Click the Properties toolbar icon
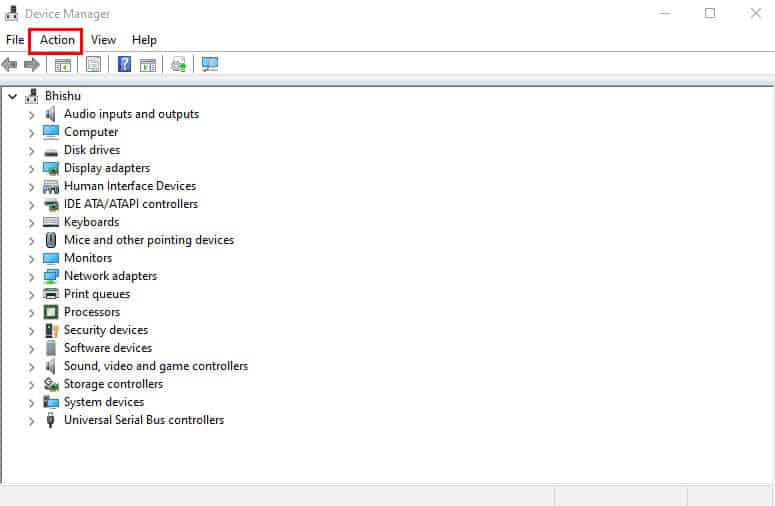Image resolution: width=775 pixels, height=506 pixels. (93, 64)
